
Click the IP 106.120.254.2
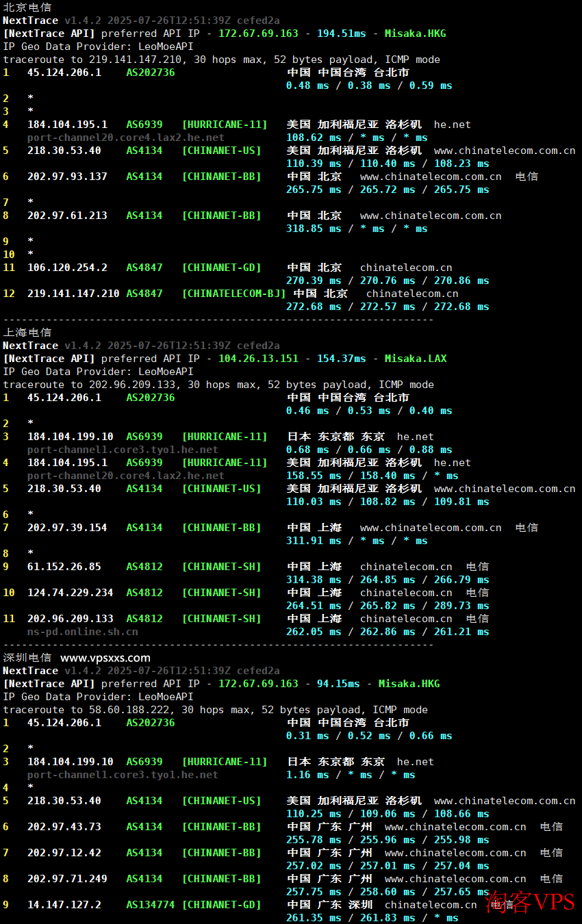point(67,268)
